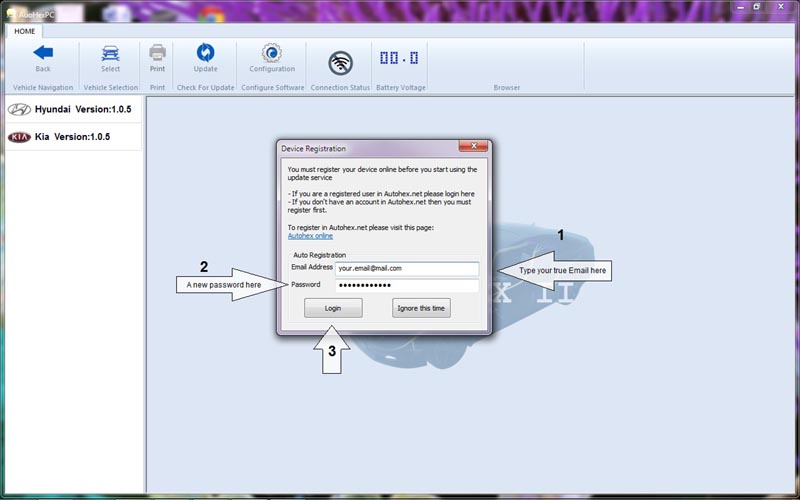The width and height of the screenshot is (800, 500).
Task: Restore down the AutoHexPC main window
Action: (x=757, y=7)
